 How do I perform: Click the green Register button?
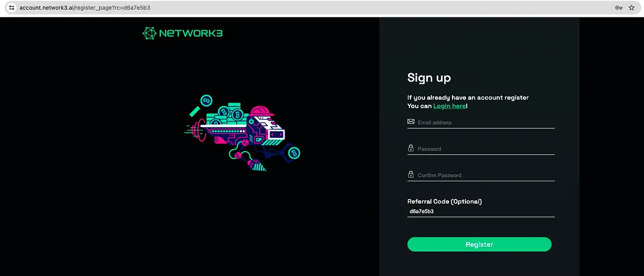click(479, 244)
